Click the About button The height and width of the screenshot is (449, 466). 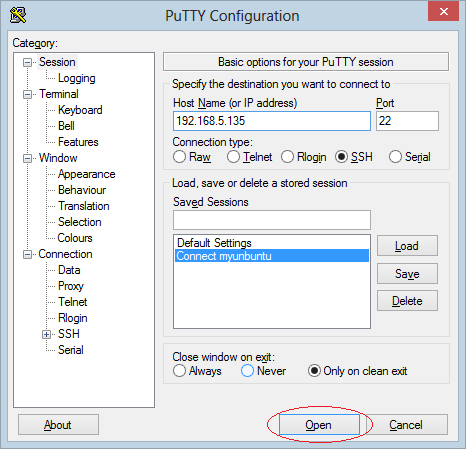[x=58, y=425]
